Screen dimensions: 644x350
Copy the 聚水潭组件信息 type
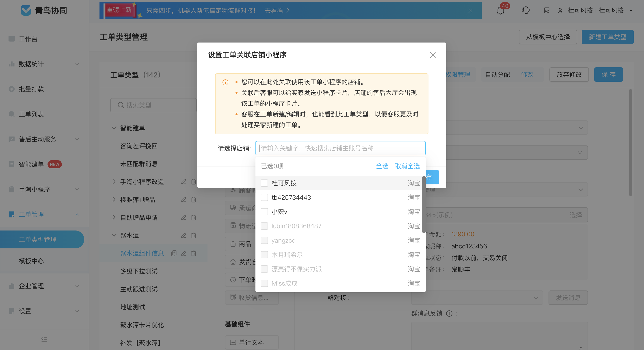tap(174, 253)
